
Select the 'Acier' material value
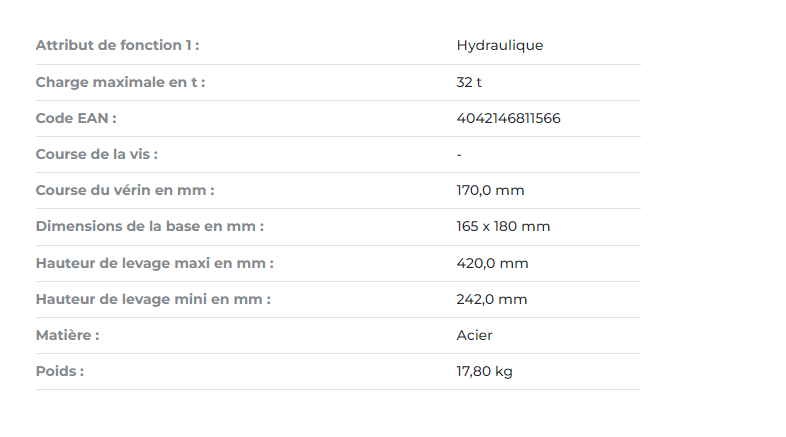click(x=474, y=335)
